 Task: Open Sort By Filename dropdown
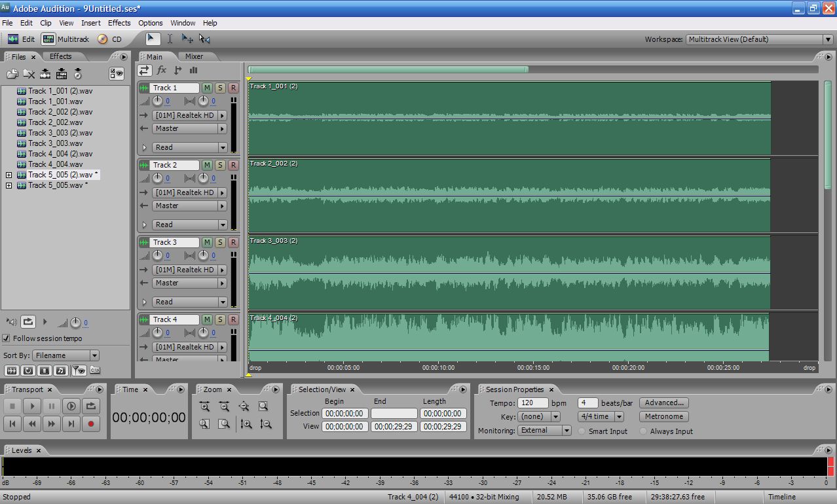click(x=66, y=355)
